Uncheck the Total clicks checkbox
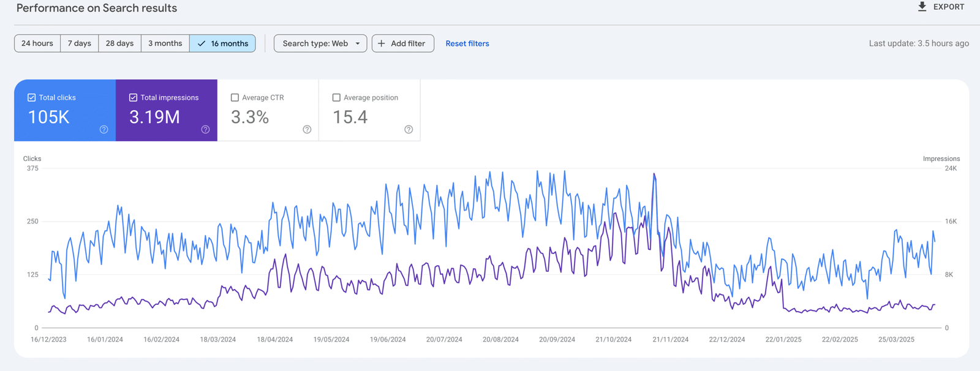The height and width of the screenshot is (371, 980). (x=32, y=97)
